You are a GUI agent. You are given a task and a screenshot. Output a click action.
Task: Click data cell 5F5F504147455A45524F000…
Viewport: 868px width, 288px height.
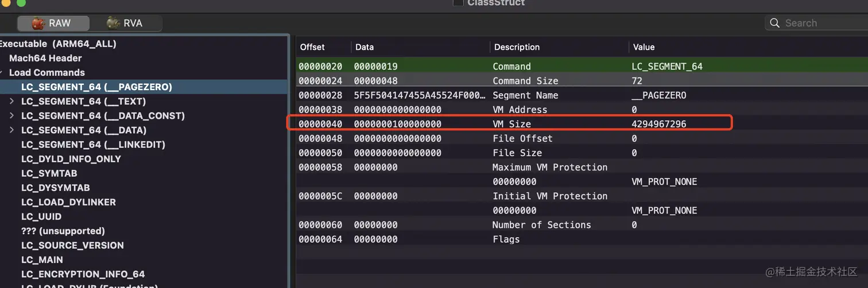coord(420,95)
